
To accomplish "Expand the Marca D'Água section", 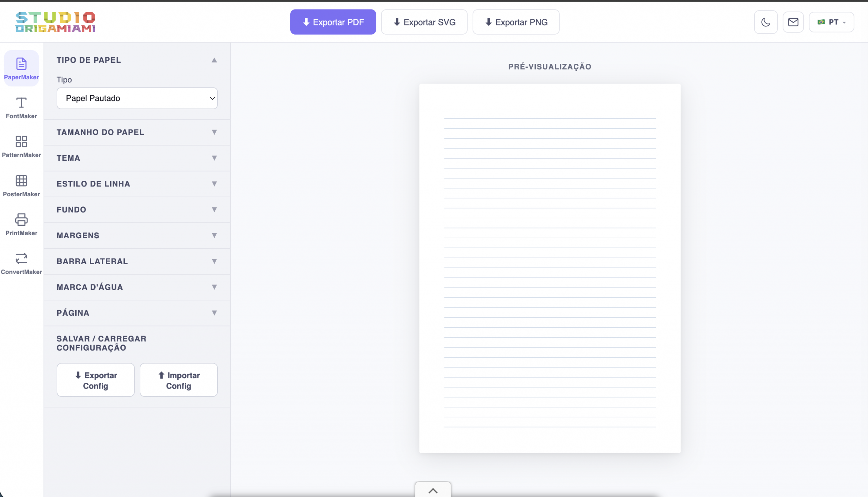I will pyautogui.click(x=137, y=287).
